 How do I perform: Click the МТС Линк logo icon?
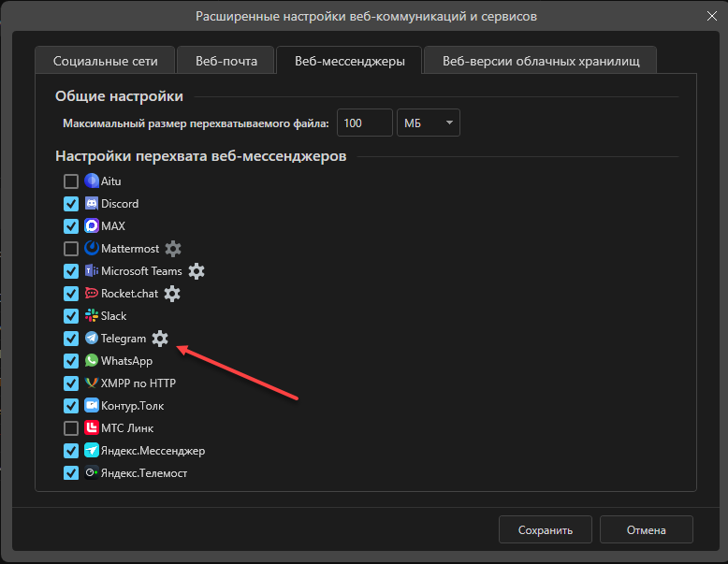click(x=92, y=427)
